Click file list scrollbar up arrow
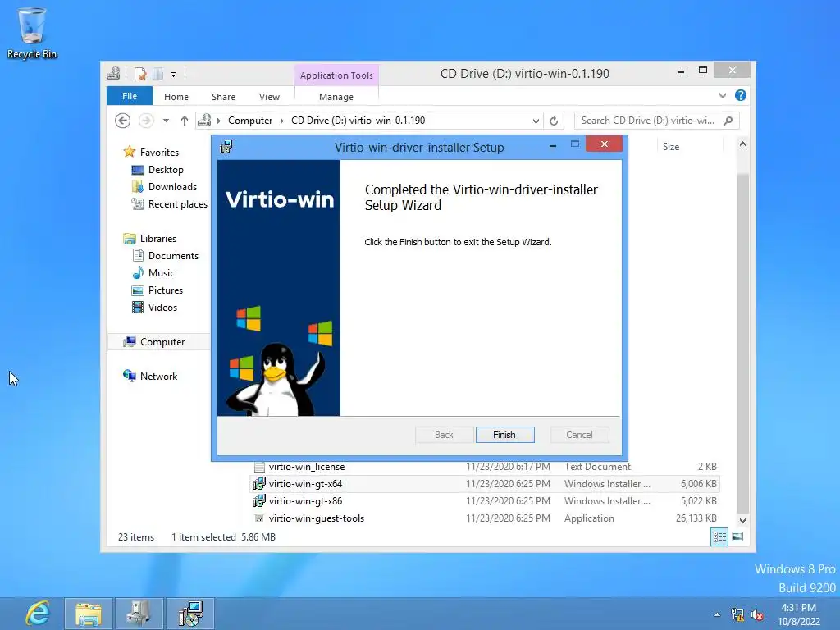The image size is (840, 630). point(742,144)
